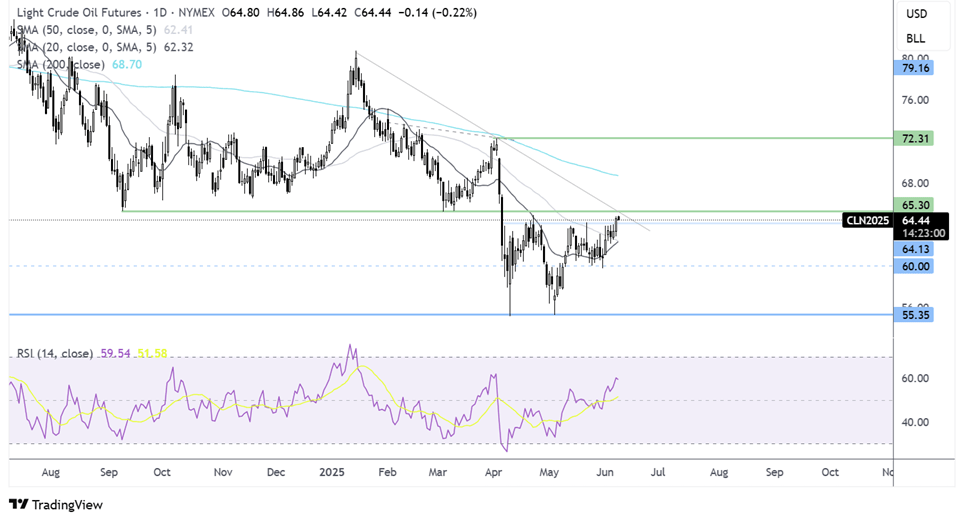This screenshot has width=965, height=522.
Task: Click the 76.00 price scale tick
Action: pyautogui.click(x=915, y=100)
